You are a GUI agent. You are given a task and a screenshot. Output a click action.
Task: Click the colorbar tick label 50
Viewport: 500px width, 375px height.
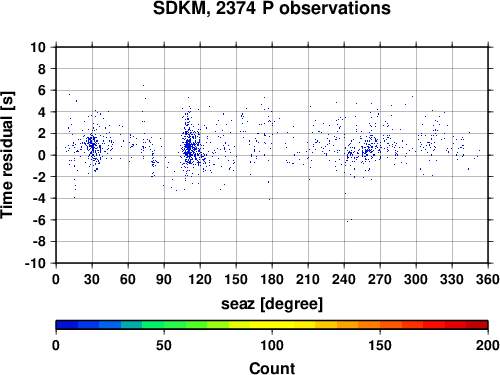point(164,345)
